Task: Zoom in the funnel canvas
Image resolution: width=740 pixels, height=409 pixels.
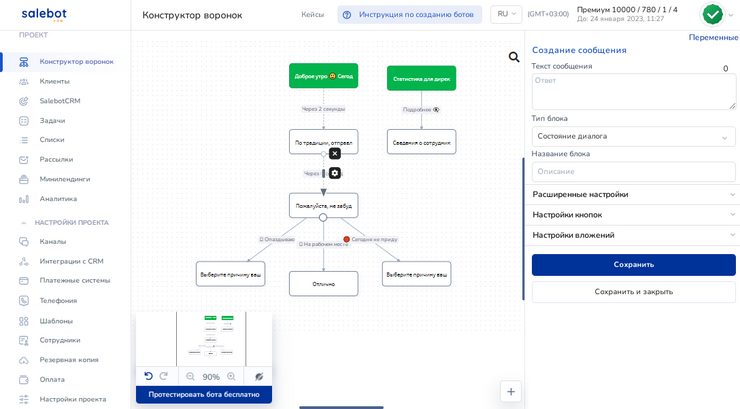Action: point(231,377)
